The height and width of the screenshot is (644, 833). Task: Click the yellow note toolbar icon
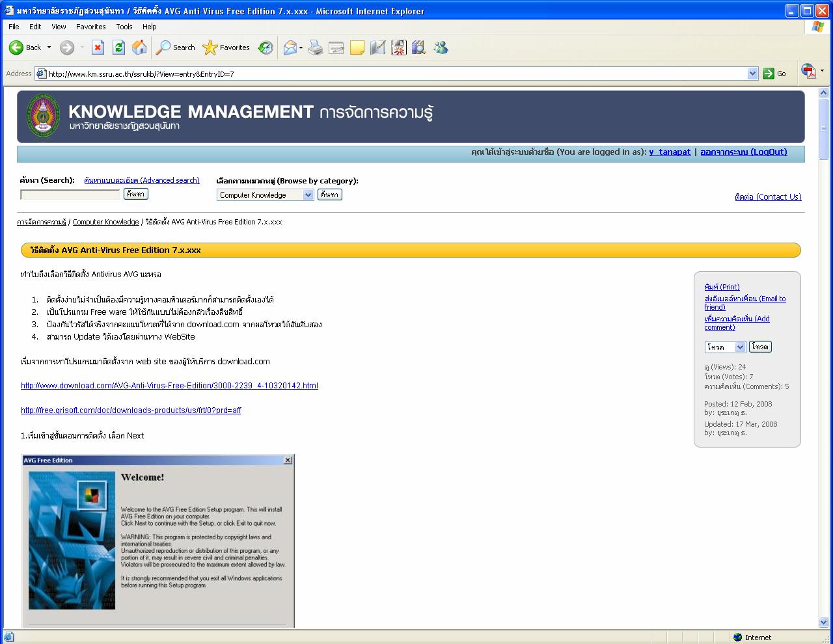tap(357, 47)
